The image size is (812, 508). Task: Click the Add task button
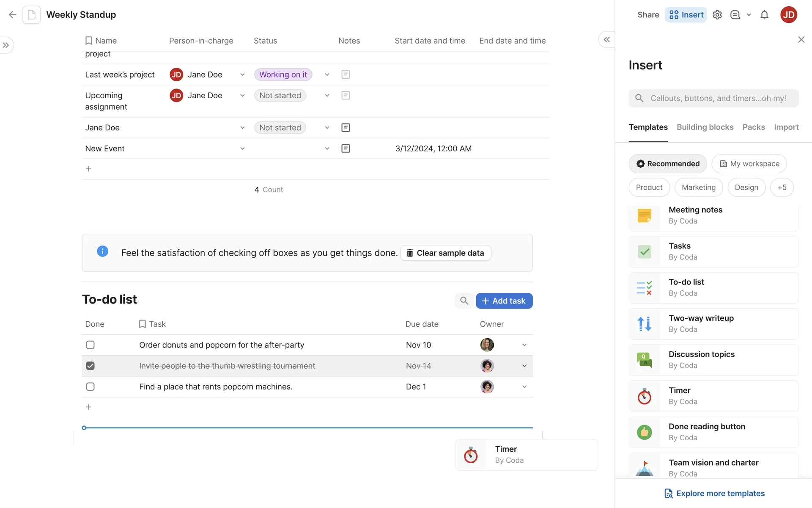(x=504, y=301)
